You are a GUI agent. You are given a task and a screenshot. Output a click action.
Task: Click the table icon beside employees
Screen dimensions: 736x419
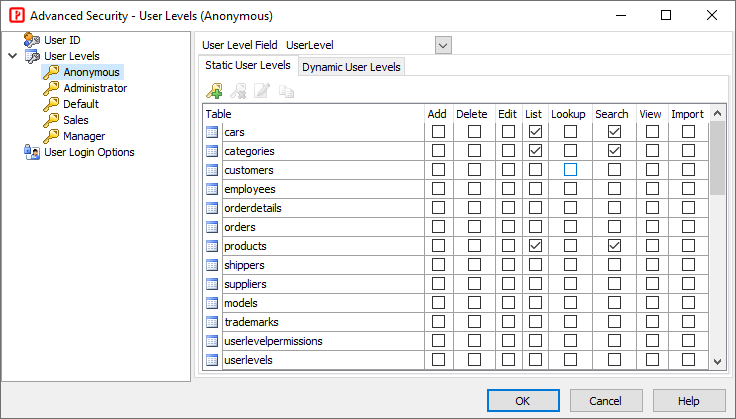click(x=212, y=189)
